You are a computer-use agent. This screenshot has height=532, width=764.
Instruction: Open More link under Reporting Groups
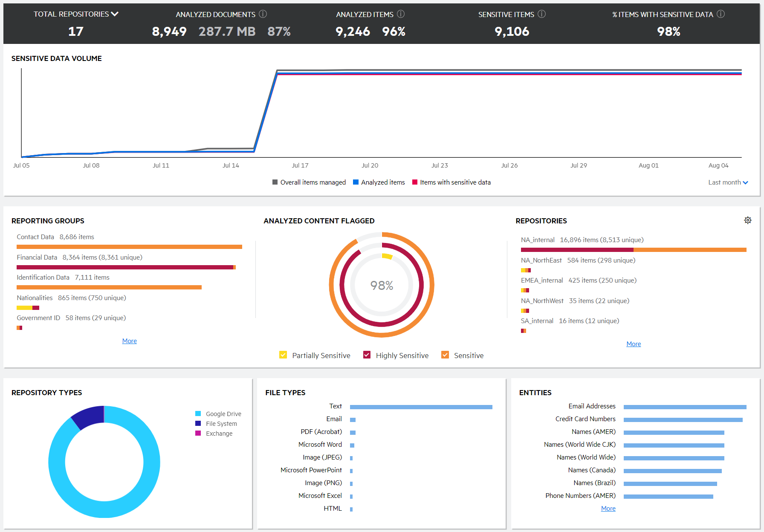[x=129, y=341]
